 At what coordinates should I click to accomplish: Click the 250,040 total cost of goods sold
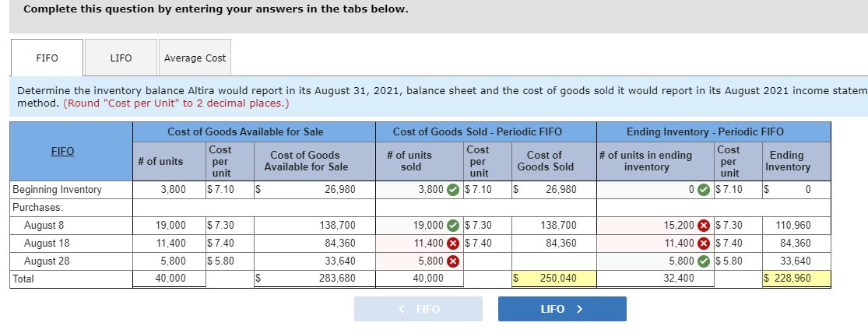554,279
